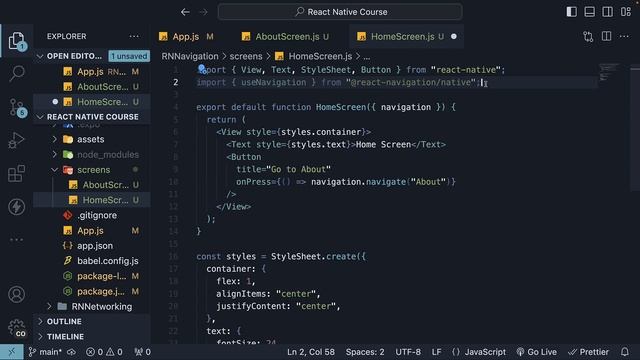Viewport: 640px width, 360px height.
Task: Click RNNavigation breadcrumb
Action: 190,56
